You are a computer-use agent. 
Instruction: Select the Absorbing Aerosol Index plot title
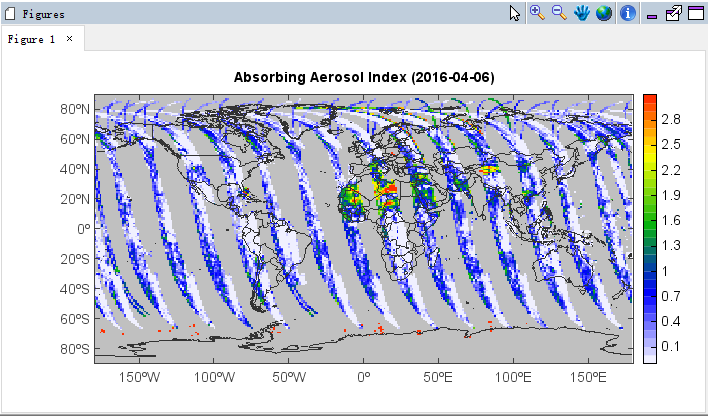click(364, 77)
